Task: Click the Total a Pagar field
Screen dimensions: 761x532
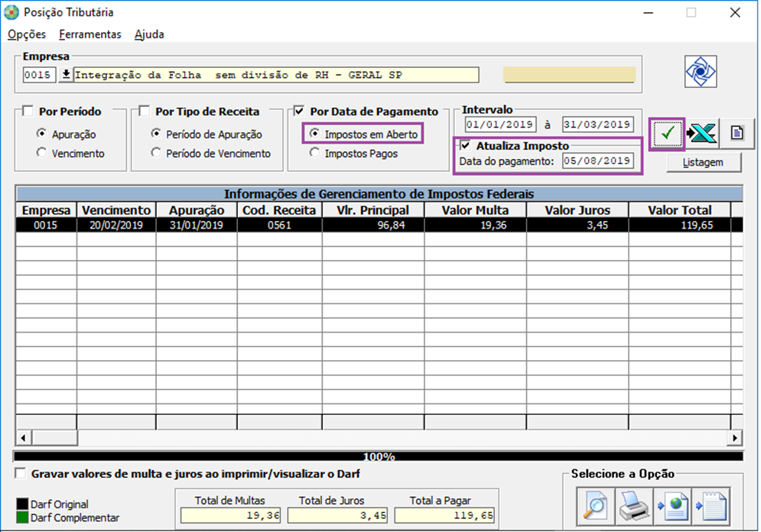Action: click(444, 515)
